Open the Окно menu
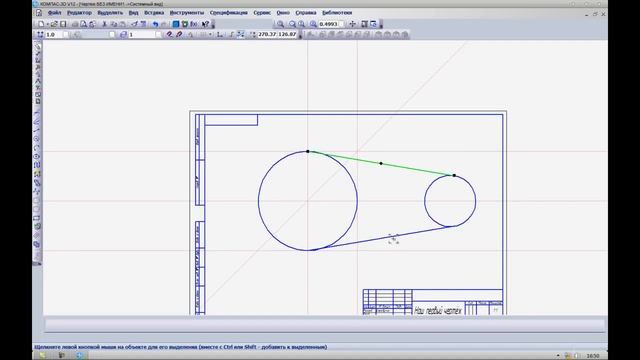This screenshot has height=360, width=640. [x=283, y=13]
